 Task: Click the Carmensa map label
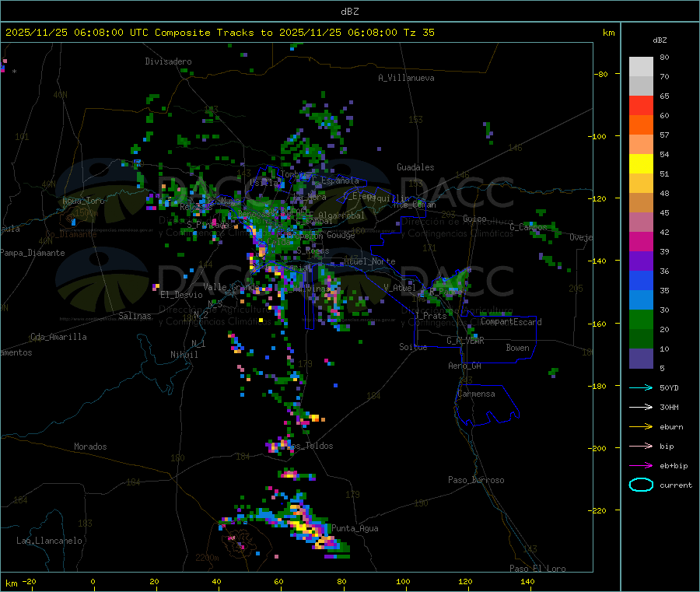pos(476,394)
